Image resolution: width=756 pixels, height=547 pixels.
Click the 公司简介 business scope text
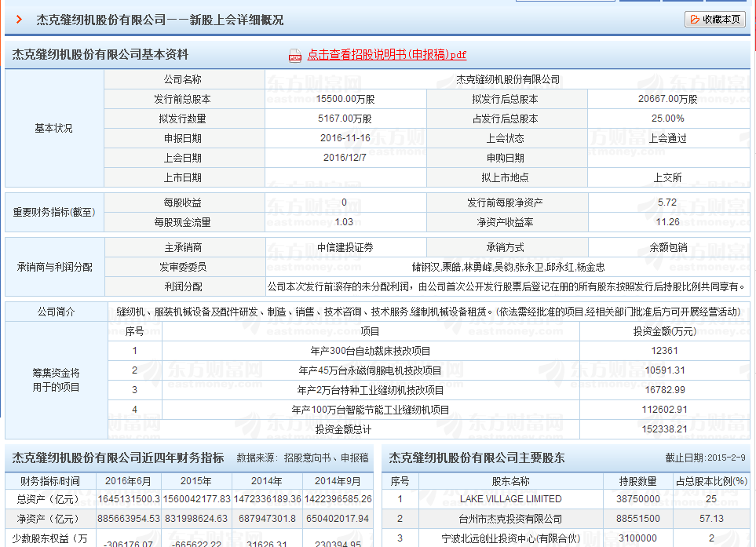[x=428, y=312]
